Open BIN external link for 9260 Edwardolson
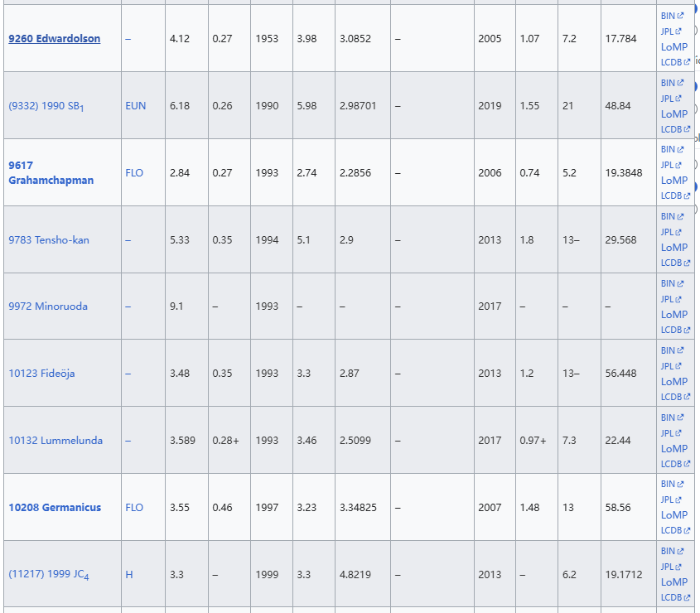 coord(668,16)
